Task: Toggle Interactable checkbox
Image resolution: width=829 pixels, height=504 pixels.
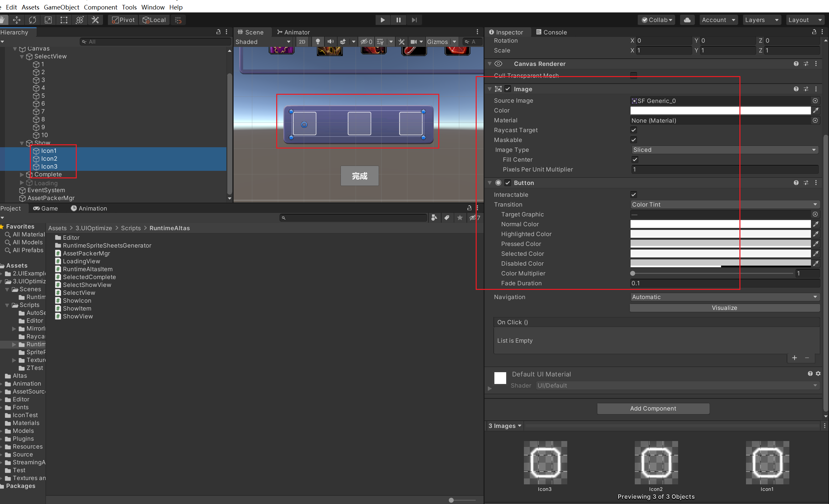Action: click(x=633, y=194)
